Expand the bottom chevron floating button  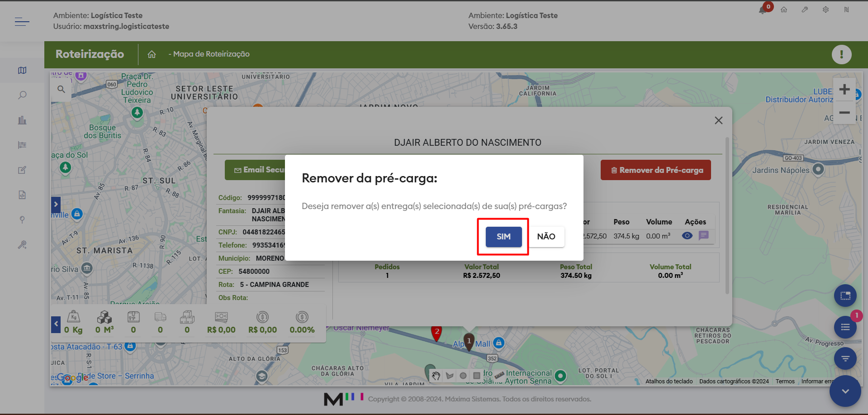coord(845,391)
